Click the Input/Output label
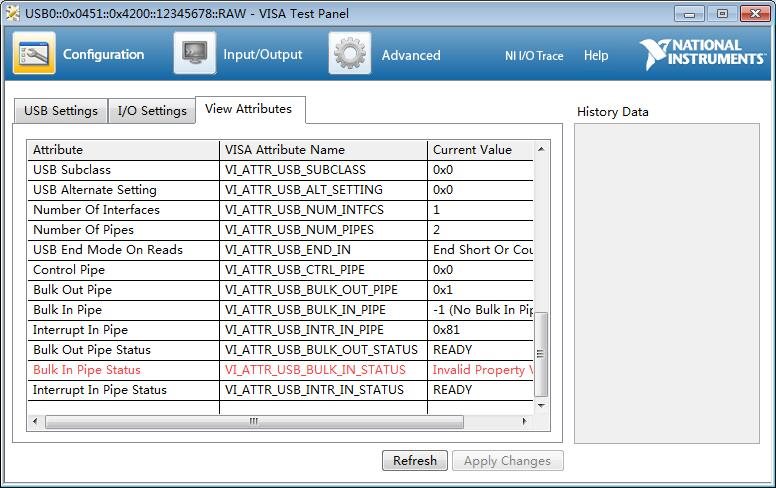Viewport: 776px width, 488px height. click(262, 54)
